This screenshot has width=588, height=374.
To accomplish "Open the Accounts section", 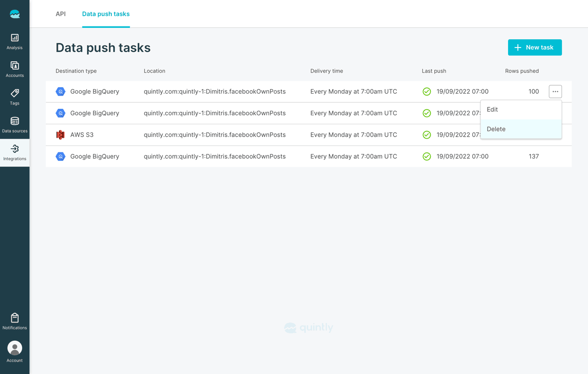I will (15, 69).
